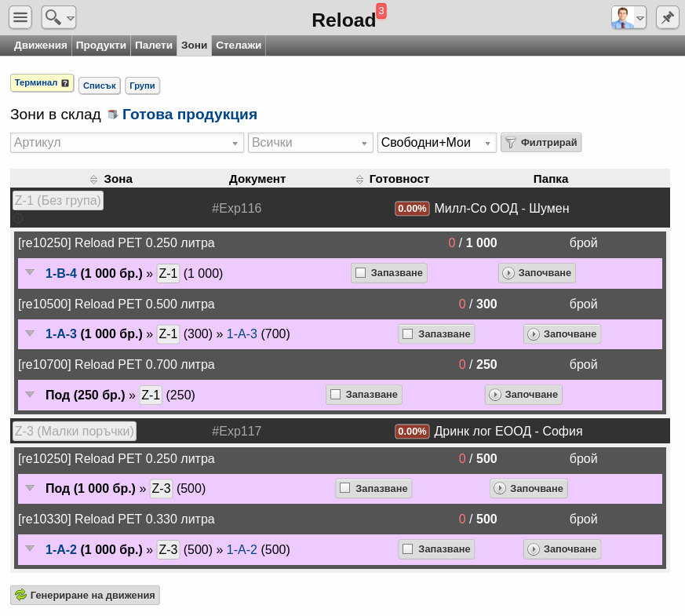Expand the Под (1 000 бр.) row triangle
The height and width of the screenshot is (616, 685).
click(x=30, y=488)
